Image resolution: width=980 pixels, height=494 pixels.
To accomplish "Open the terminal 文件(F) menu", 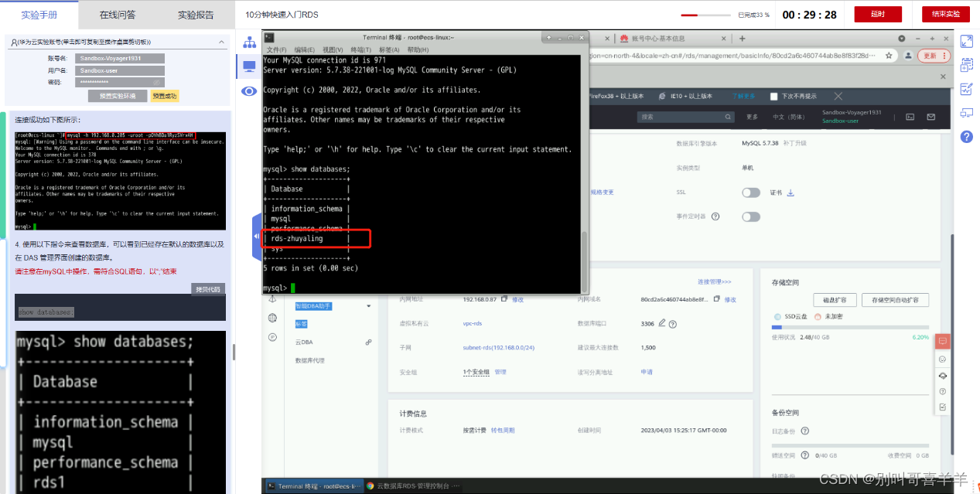I will [x=277, y=49].
